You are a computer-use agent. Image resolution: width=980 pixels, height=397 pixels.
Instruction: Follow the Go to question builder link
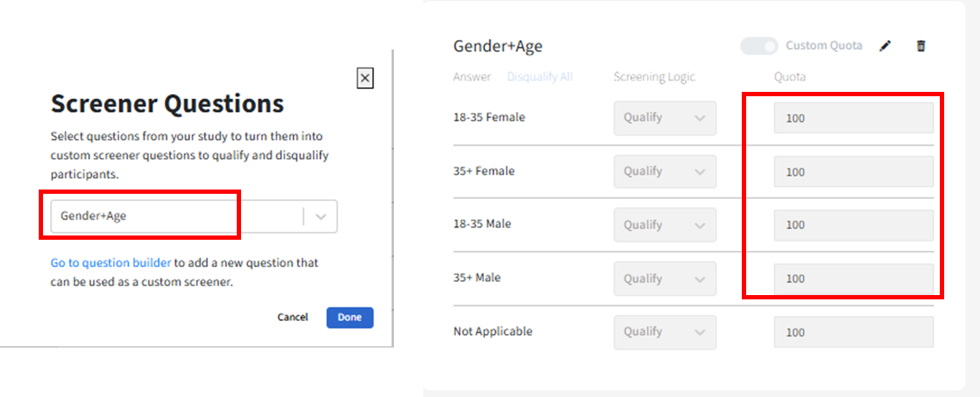coord(110,263)
